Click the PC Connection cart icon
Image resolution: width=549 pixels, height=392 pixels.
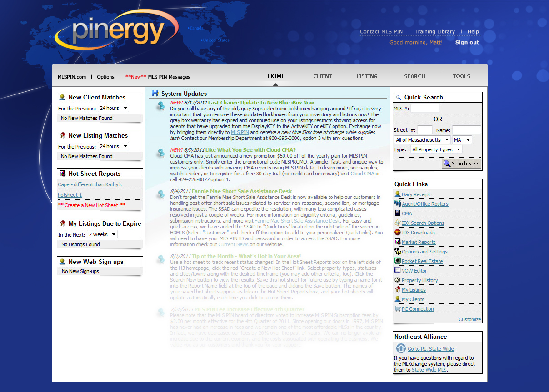tap(398, 308)
